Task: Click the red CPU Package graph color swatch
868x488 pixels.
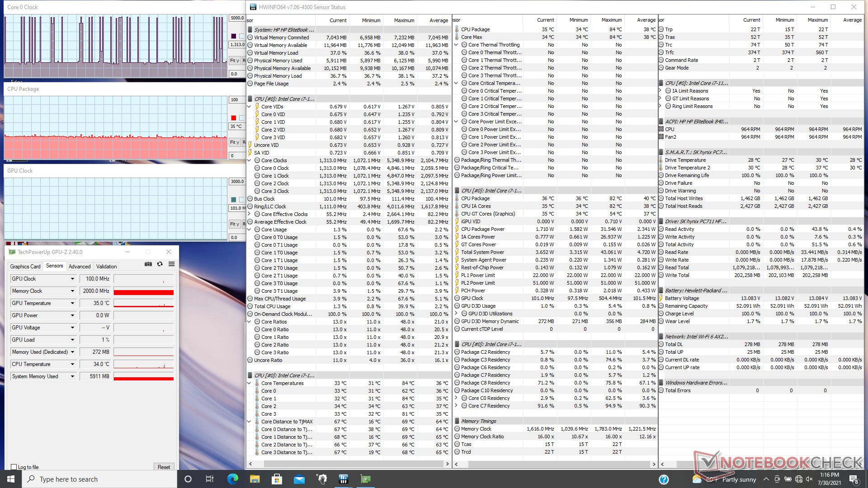Action: coord(234,118)
